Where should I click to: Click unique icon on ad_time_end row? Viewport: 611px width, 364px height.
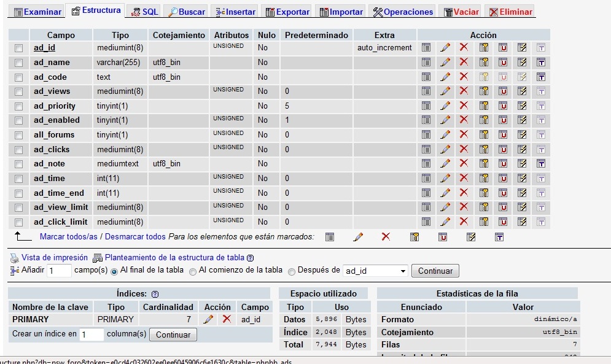[503, 193]
